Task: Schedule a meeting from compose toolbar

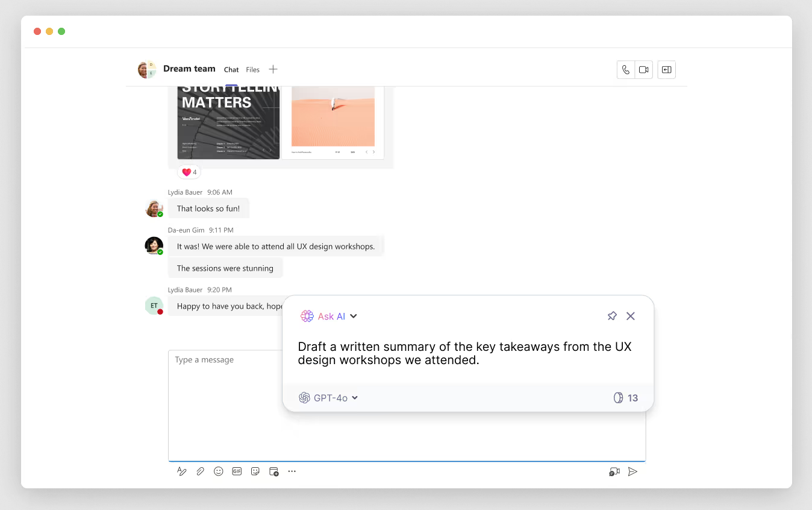Action: [273, 471]
